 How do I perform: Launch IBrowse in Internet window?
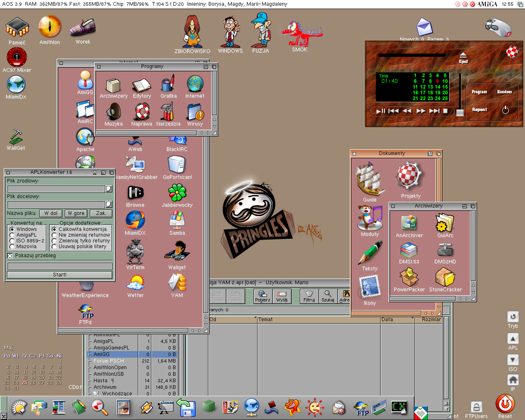click(x=135, y=193)
